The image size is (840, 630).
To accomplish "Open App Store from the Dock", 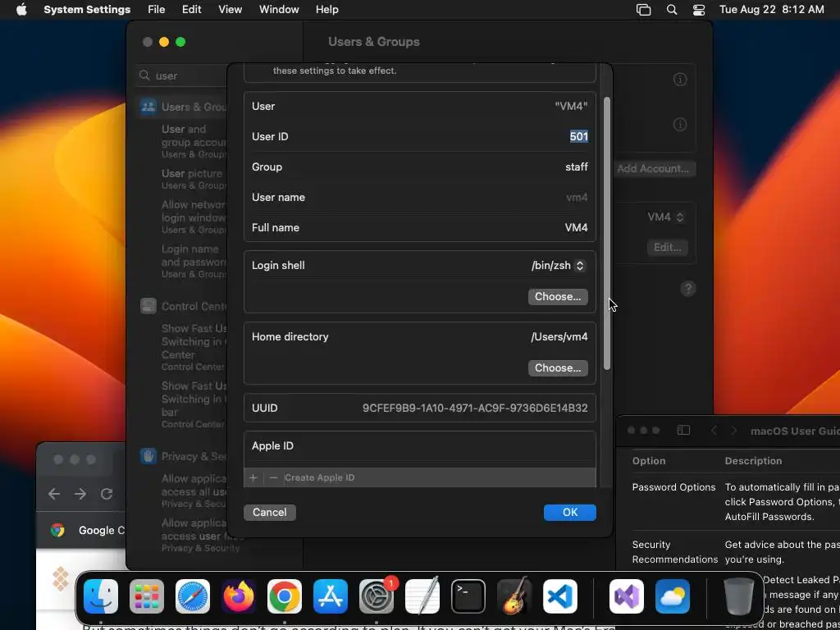I will [x=331, y=596].
